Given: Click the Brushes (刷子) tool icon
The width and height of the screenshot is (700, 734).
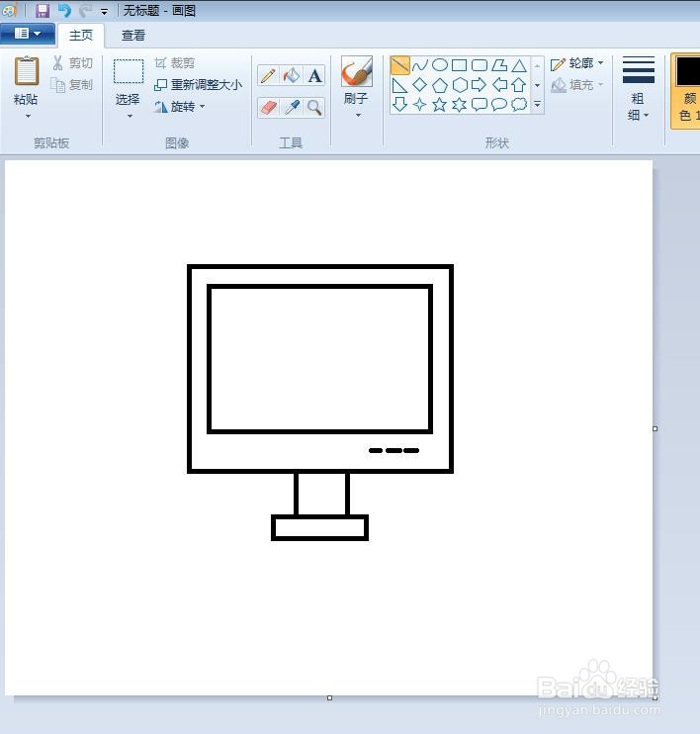Looking at the screenshot, I should pos(357,71).
